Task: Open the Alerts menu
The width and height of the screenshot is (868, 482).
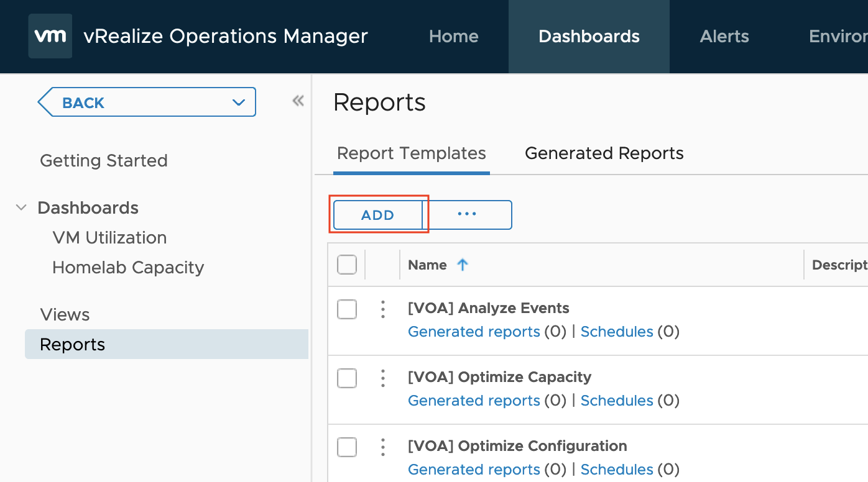Action: click(724, 36)
